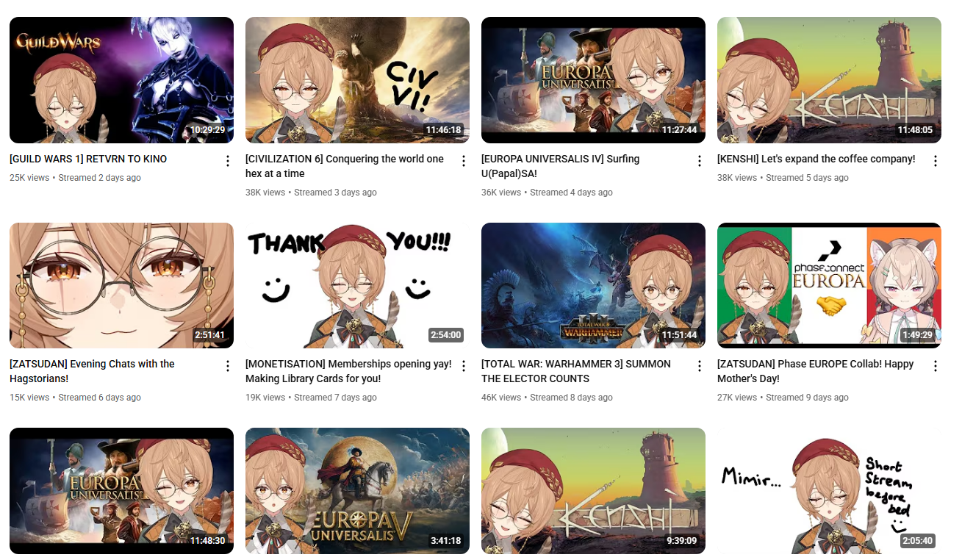Play the close-up glasses Zatsudan thumbnail
The width and height of the screenshot is (962, 560).
pyautogui.click(x=121, y=285)
